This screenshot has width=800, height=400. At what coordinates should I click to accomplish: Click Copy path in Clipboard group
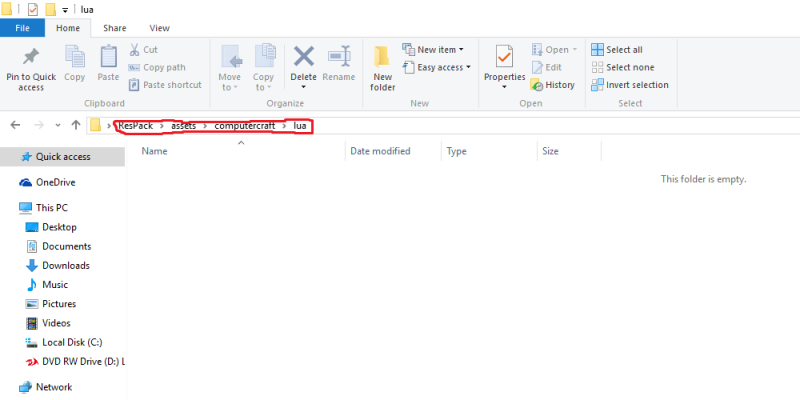pos(157,67)
